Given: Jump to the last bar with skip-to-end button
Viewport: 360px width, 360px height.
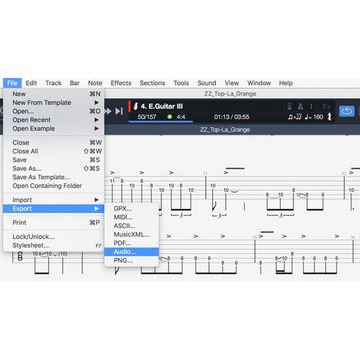Looking at the screenshot, I should (x=119, y=111).
